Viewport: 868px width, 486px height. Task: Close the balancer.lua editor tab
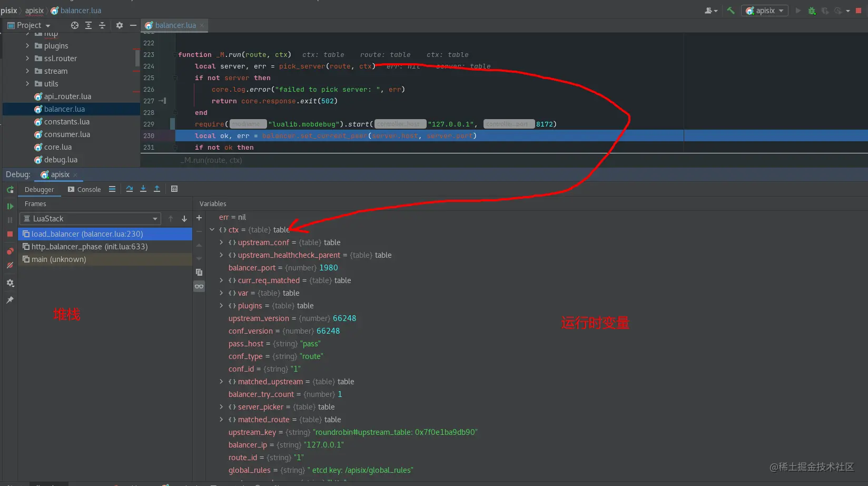click(202, 25)
